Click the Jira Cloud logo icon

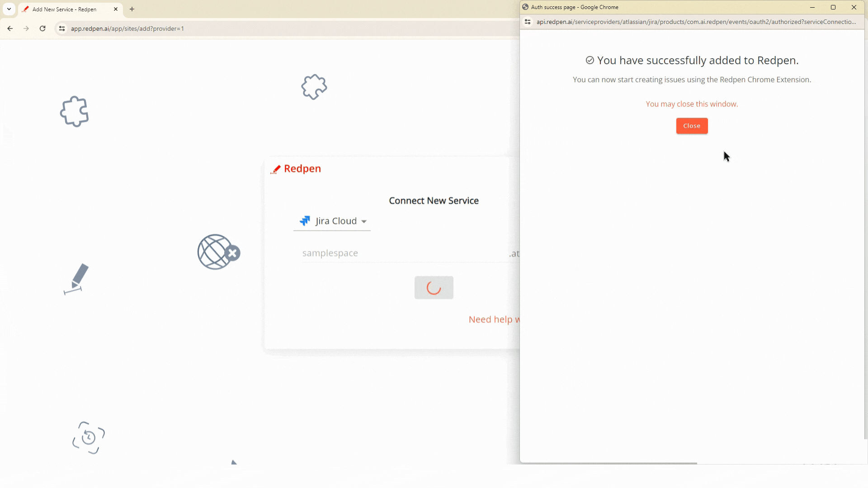click(x=305, y=221)
